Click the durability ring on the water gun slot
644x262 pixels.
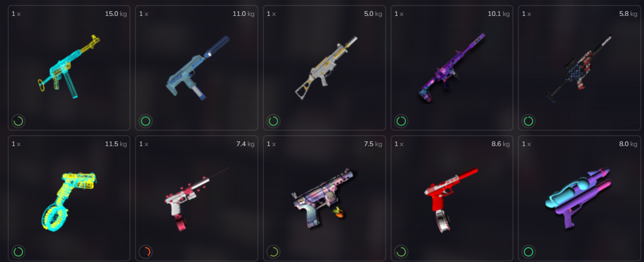click(x=529, y=252)
